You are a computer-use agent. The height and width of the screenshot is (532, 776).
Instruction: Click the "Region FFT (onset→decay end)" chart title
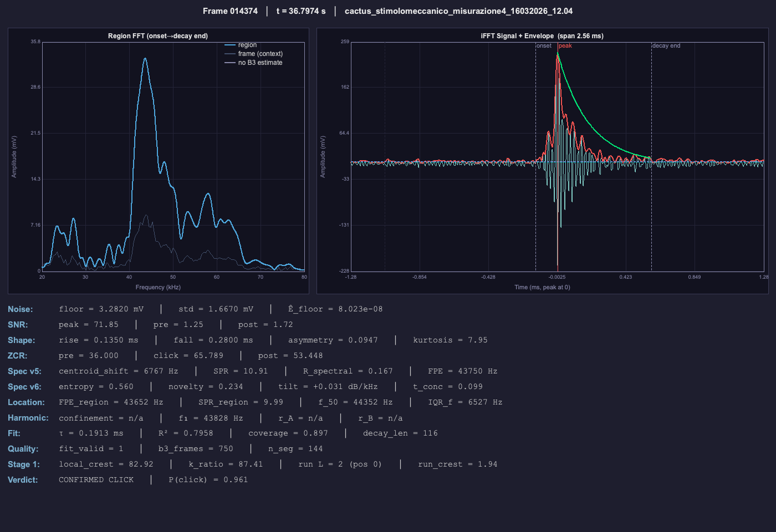pos(158,36)
